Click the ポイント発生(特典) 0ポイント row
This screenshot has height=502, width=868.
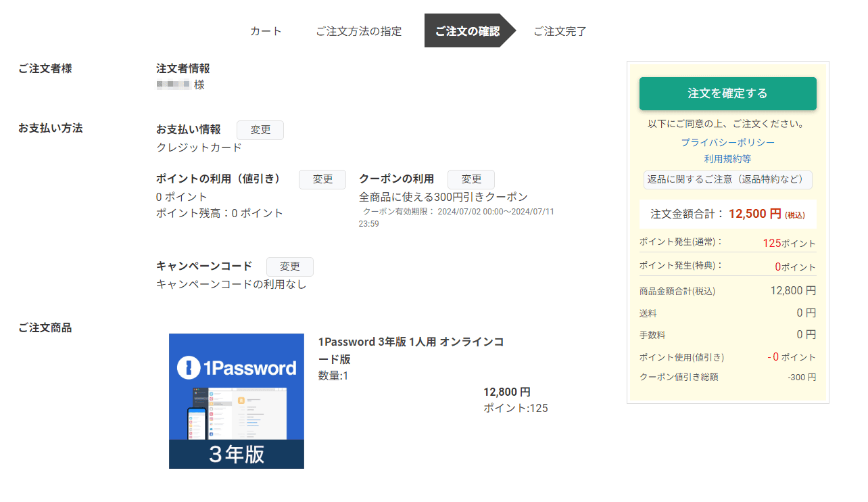tap(727, 267)
